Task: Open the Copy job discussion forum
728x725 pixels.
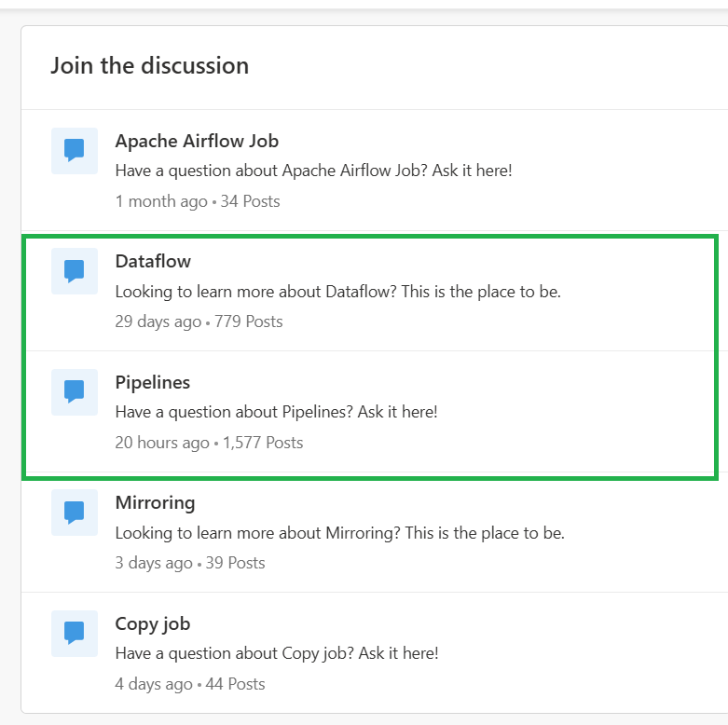Action: pyautogui.click(x=153, y=624)
